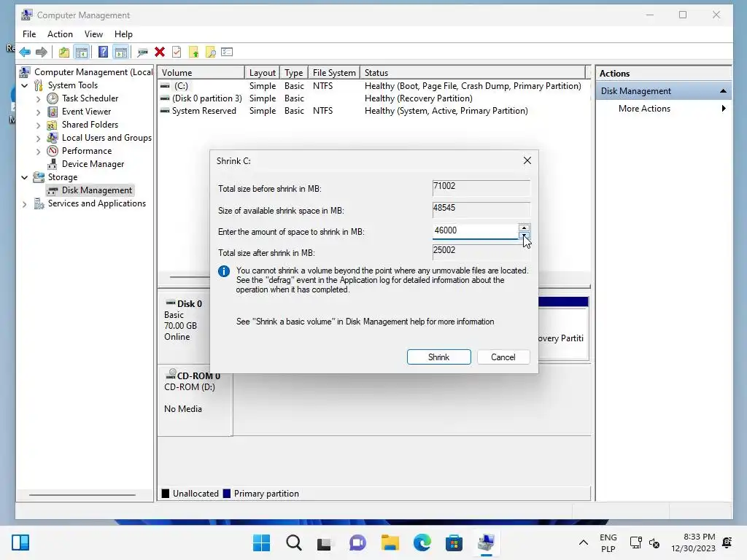Image resolution: width=747 pixels, height=560 pixels.
Task: Expand Services and Applications node
Action: coord(25,204)
